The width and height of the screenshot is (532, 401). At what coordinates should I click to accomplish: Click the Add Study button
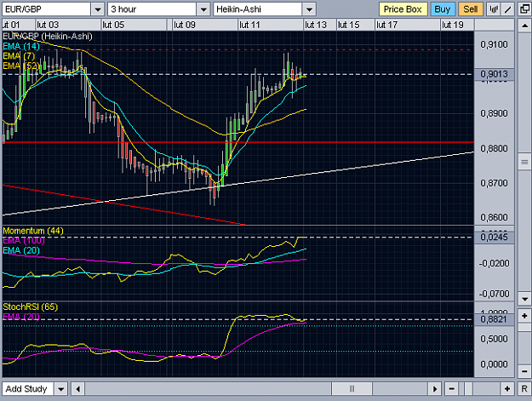point(28,389)
